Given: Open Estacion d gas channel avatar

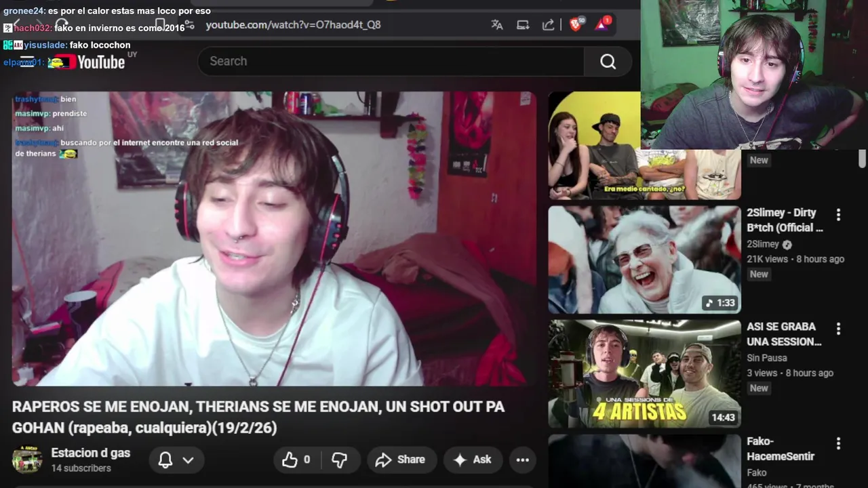Looking at the screenshot, I should [x=27, y=460].
